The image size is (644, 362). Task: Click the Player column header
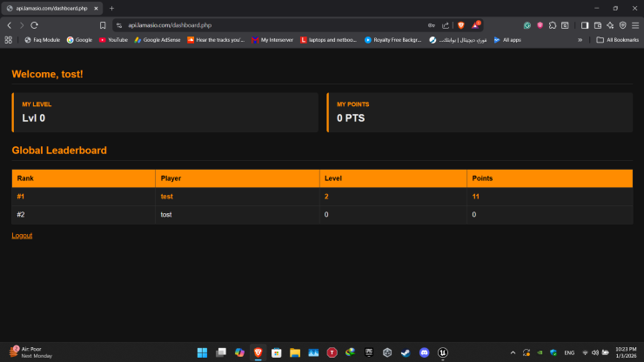(171, 178)
